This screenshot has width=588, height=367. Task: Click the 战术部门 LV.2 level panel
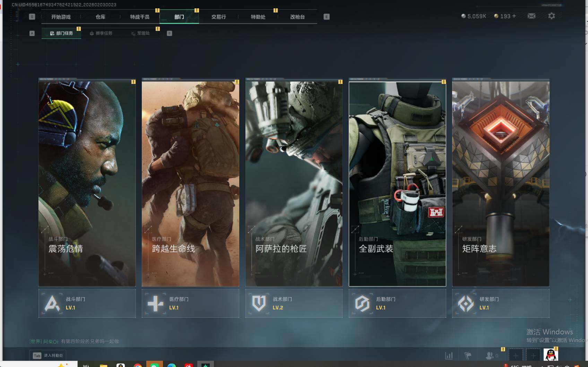coord(294,304)
